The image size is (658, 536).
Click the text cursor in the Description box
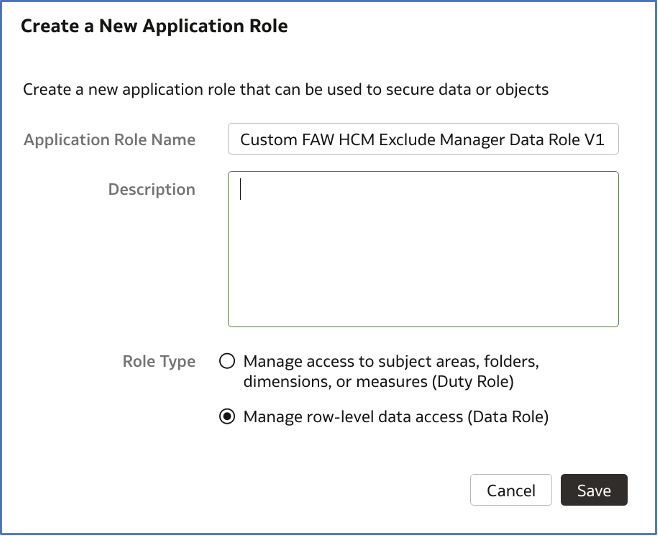coord(242,189)
